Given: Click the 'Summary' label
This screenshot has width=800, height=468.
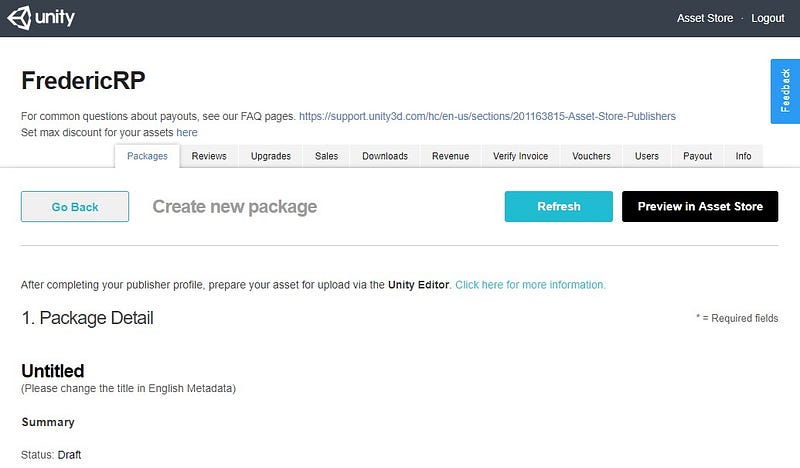Looking at the screenshot, I should coord(48,422).
